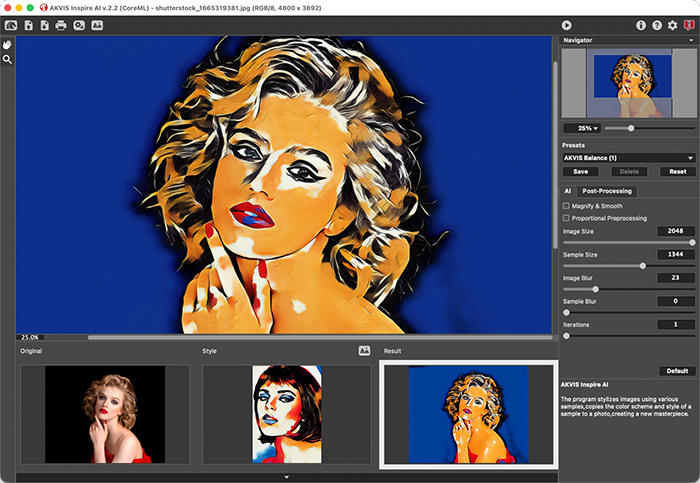Click the red notifications icon
Screen dimensions: 700x483
[688, 25]
